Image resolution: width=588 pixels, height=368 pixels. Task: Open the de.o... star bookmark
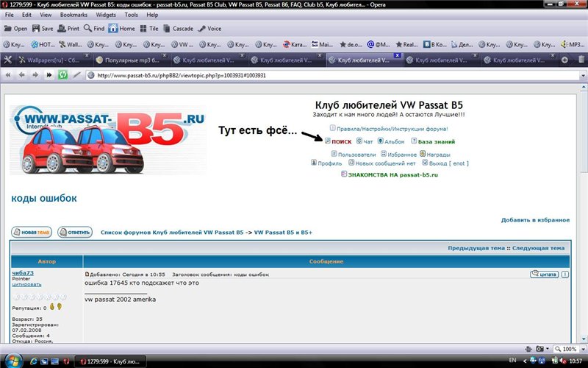351,44
